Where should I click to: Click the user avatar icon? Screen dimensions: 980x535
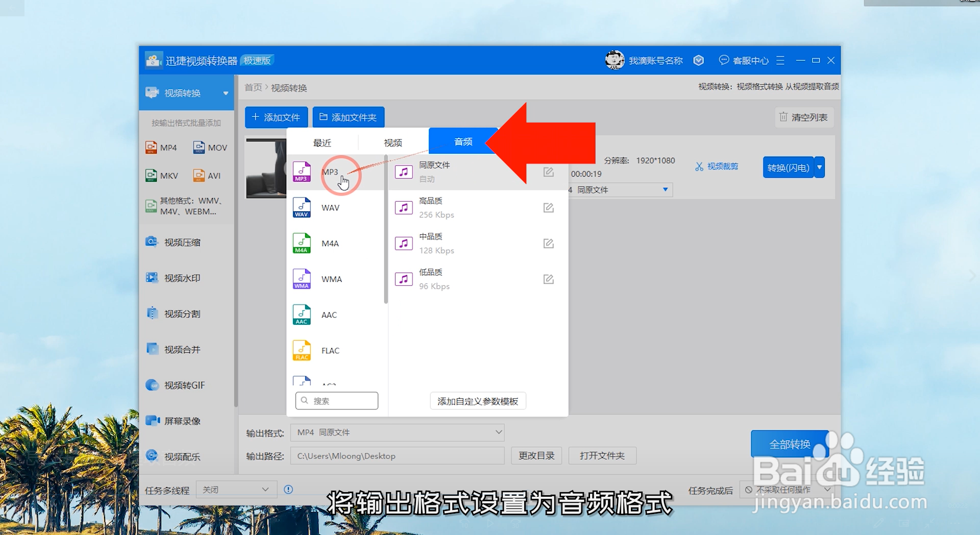[x=615, y=60]
